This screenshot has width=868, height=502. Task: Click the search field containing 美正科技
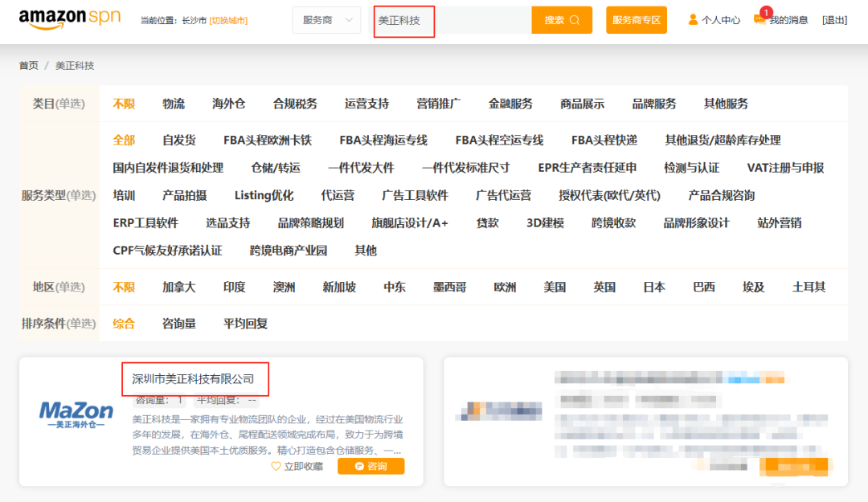[x=449, y=20]
